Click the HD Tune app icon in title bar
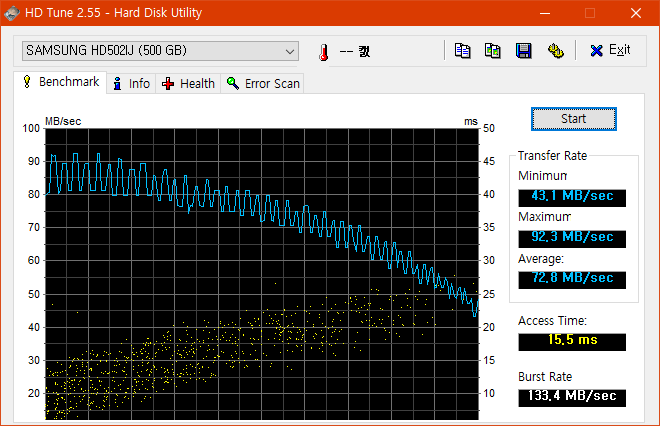The image size is (660, 426). pos(12,13)
